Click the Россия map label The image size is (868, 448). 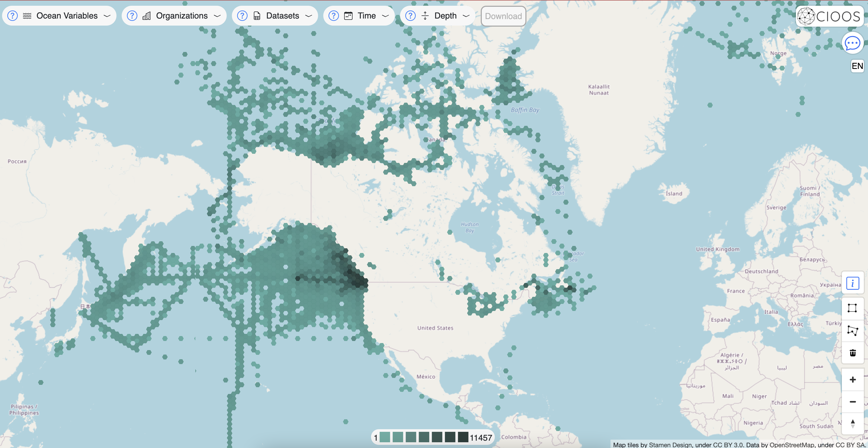[x=17, y=161]
